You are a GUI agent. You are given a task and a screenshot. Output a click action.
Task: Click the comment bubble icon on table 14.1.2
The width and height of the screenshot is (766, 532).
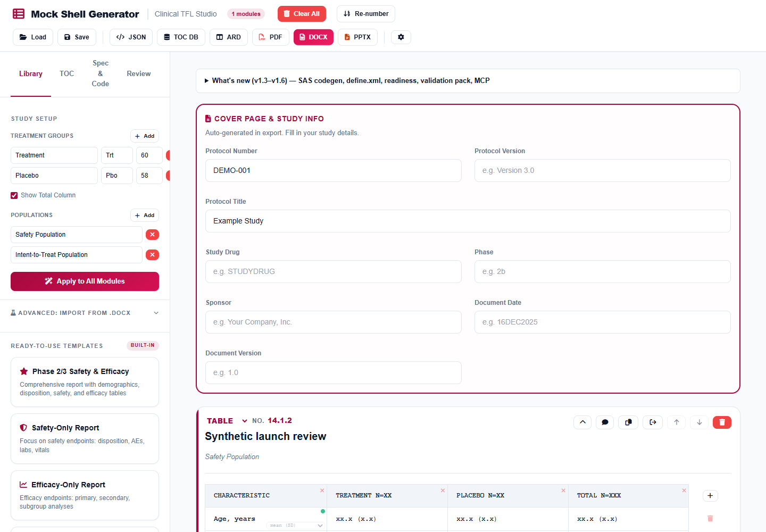(x=605, y=422)
